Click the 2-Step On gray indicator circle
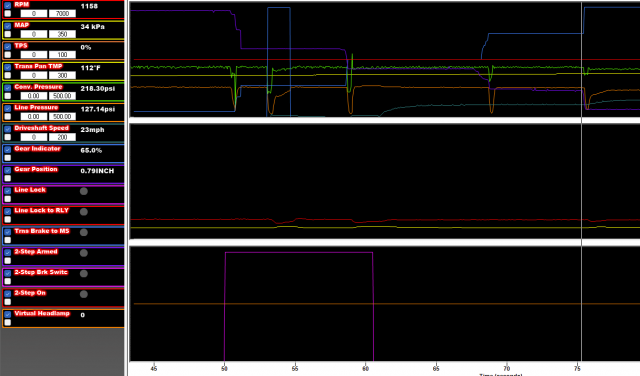This screenshot has height=376, width=640. (84, 294)
